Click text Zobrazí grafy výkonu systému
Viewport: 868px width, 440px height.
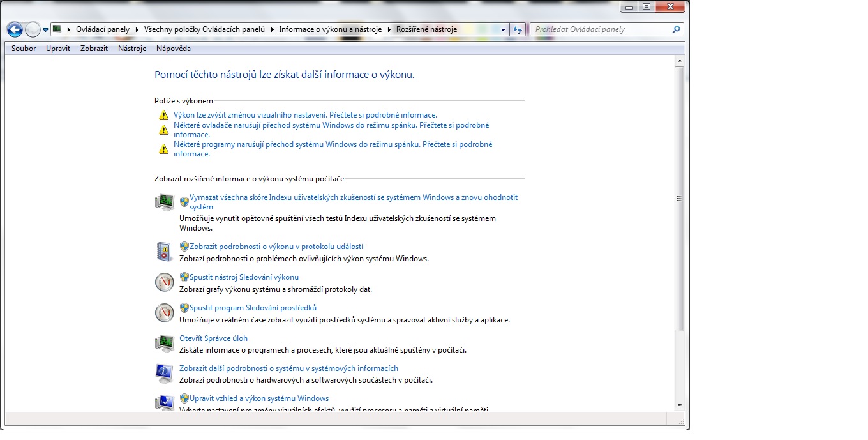coord(276,289)
